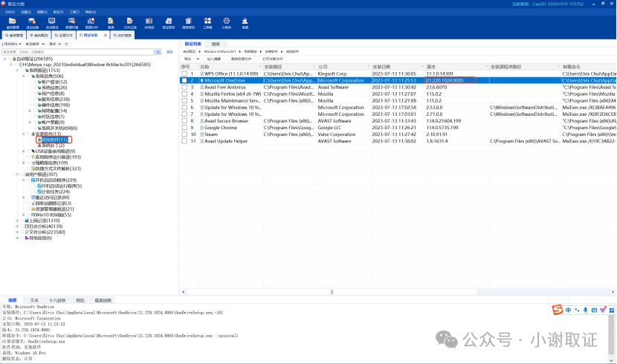This screenshot has height=364, width=617.
Task: Click the round filter icon next to 更多
Action: 66,44
